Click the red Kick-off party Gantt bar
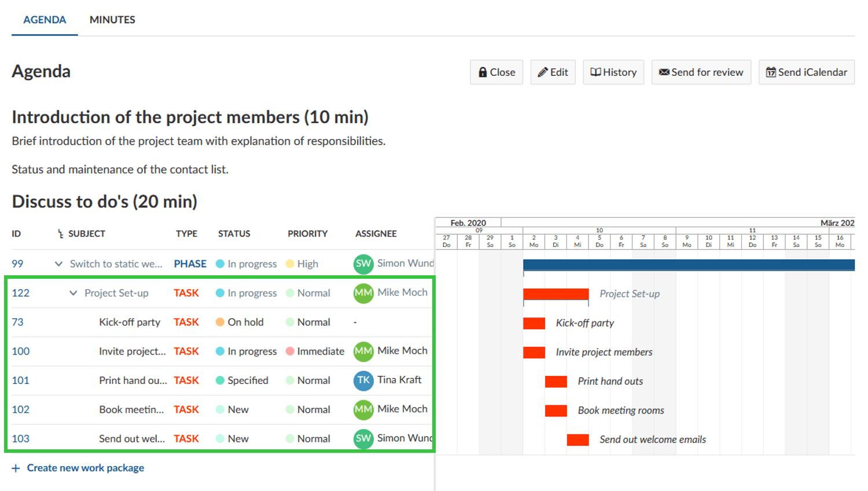This screenshot has height=491, width=868. pos(534,323)
